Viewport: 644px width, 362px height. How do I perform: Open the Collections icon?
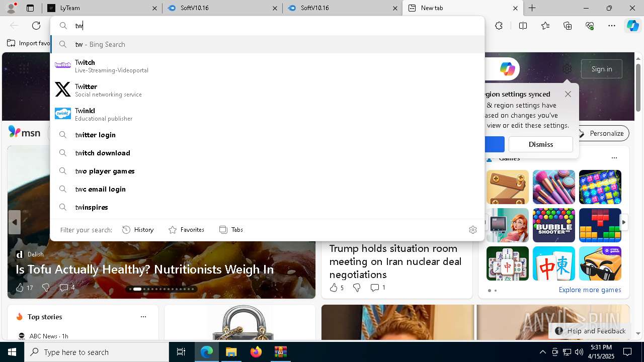point(568,26)
